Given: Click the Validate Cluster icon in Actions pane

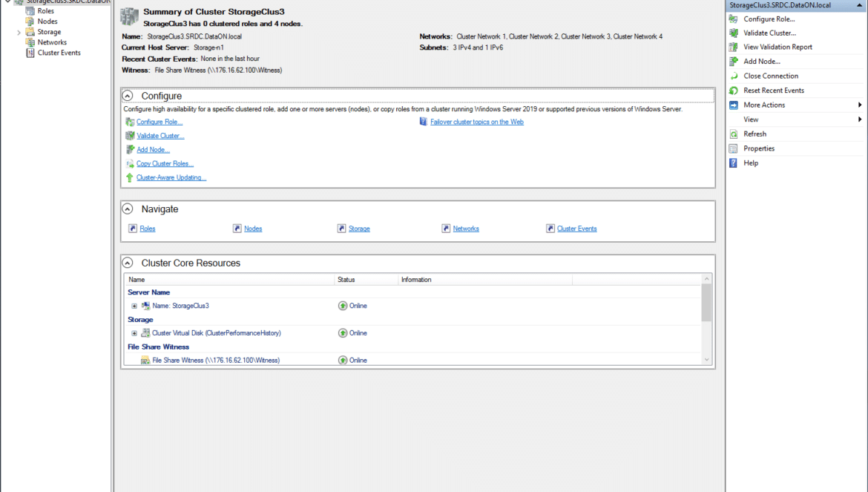Looking at the screenshot, I should [734, 33].
